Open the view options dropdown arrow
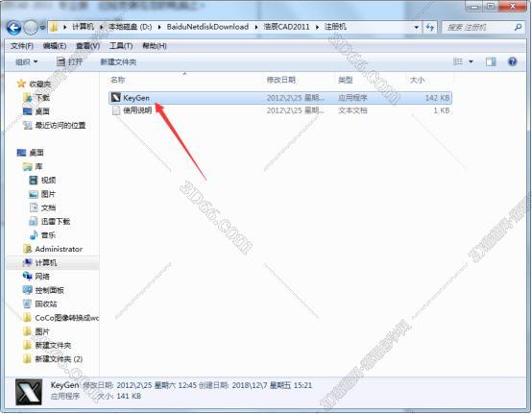 (x=471, y=61)
